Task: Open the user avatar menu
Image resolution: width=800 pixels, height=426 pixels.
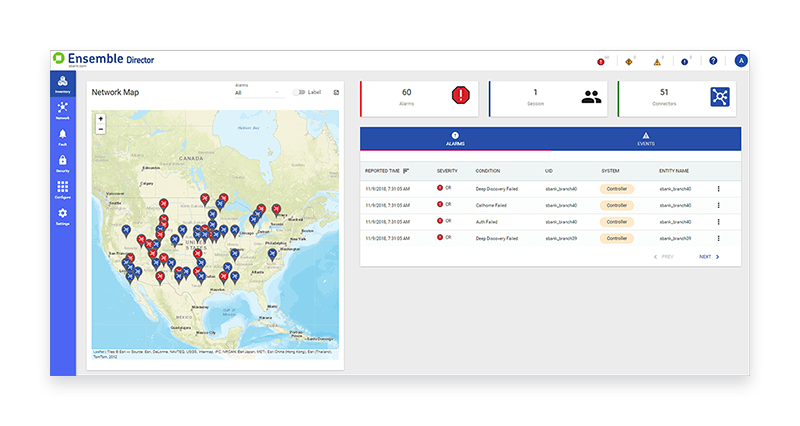Action: 741,61
